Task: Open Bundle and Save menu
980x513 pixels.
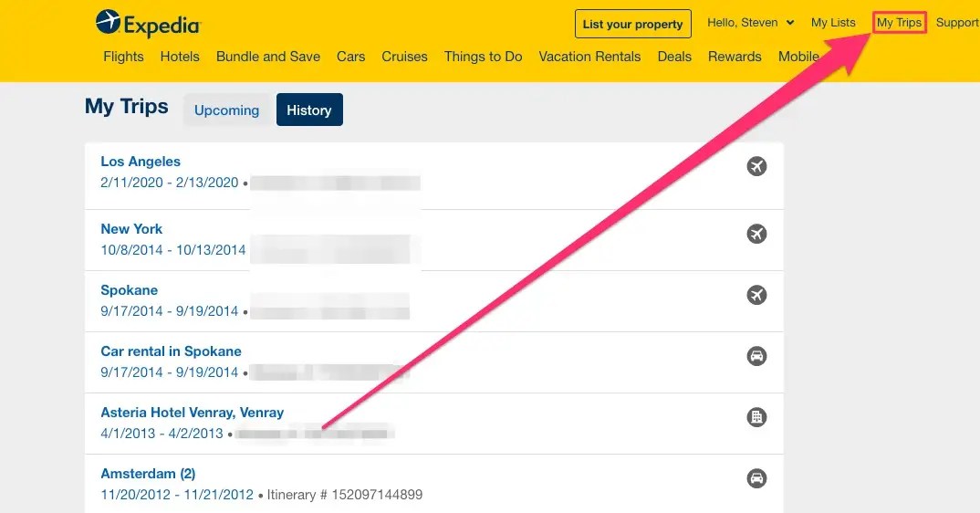Action: coord(268,57)
